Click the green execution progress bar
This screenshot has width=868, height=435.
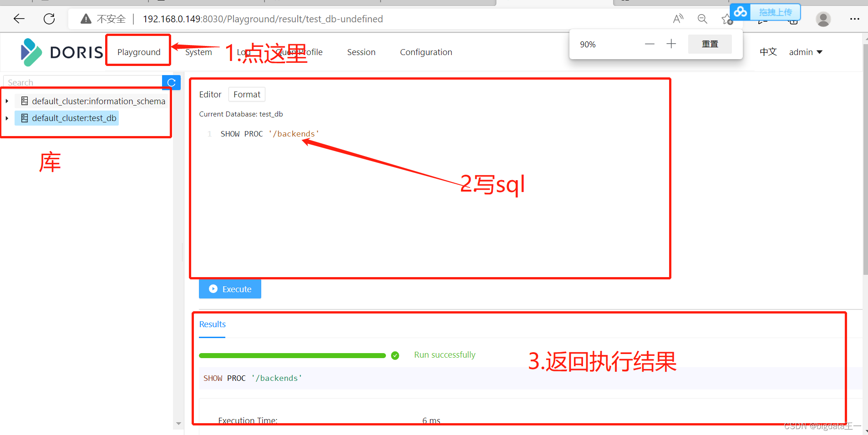[x=292, y=355]
